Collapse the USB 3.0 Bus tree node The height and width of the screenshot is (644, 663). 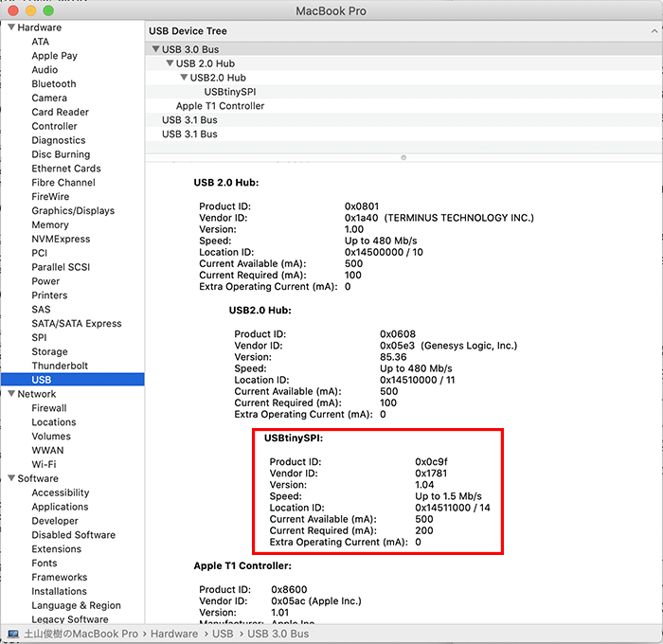[x=155, y=49]
